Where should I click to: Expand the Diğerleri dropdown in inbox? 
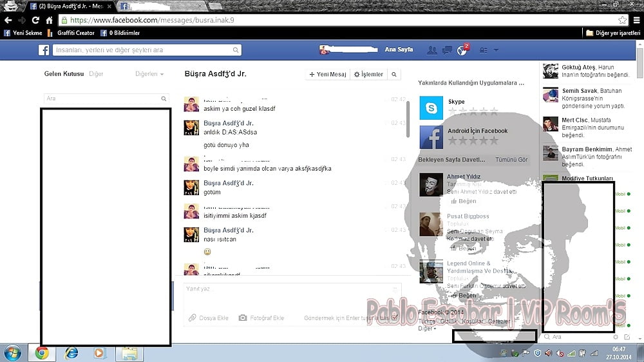(149, 74)
